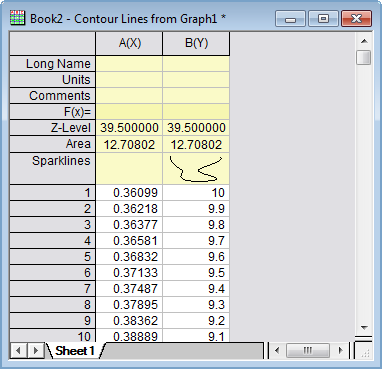Click cell 0.38889
382x369 pixels.
tap(129, 335)
